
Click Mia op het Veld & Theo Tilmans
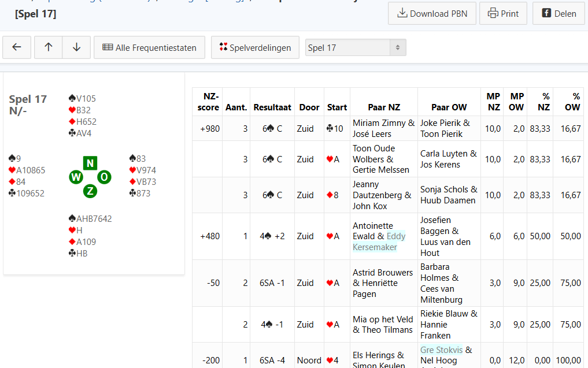[384, 325]
